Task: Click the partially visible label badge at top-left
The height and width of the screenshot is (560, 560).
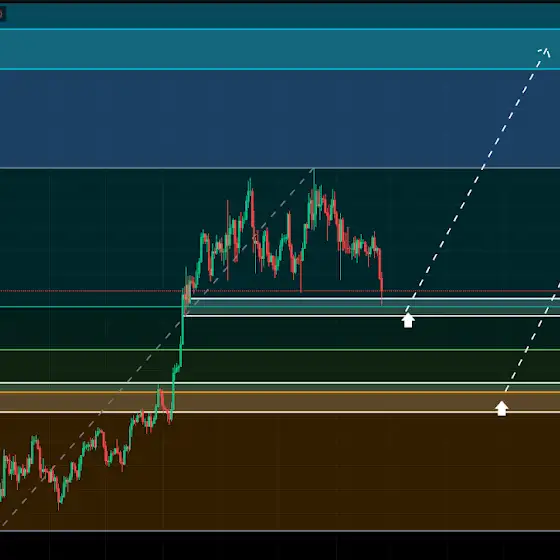Action: (2, 15)
